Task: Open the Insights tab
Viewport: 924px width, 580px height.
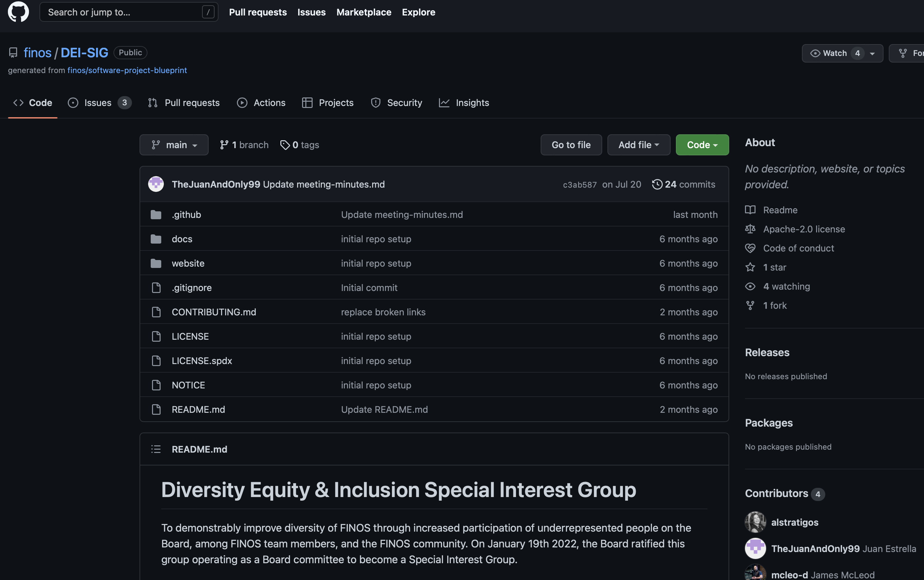Action: tap(464, 103)
